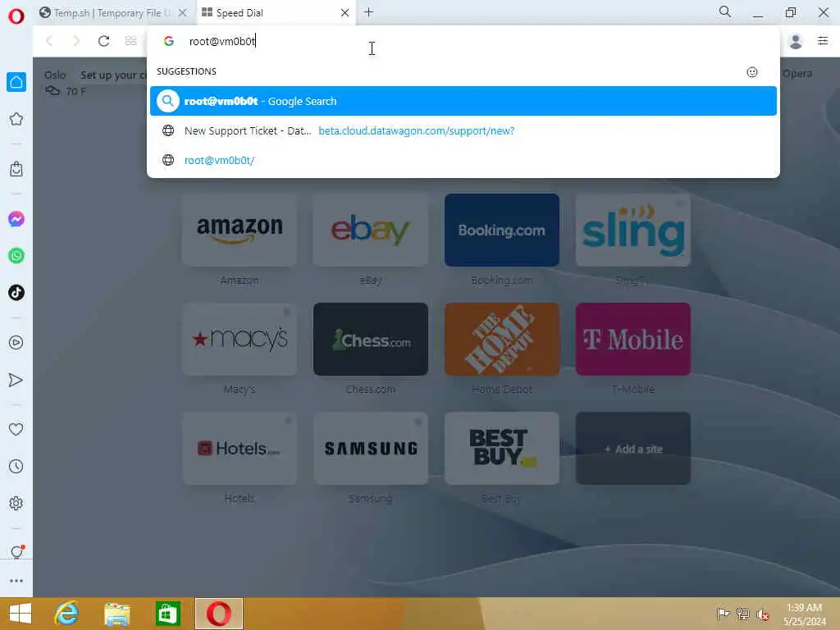Open sidebar three-dots setup menu
Screen dimensions: 840x630
[16, 581]
